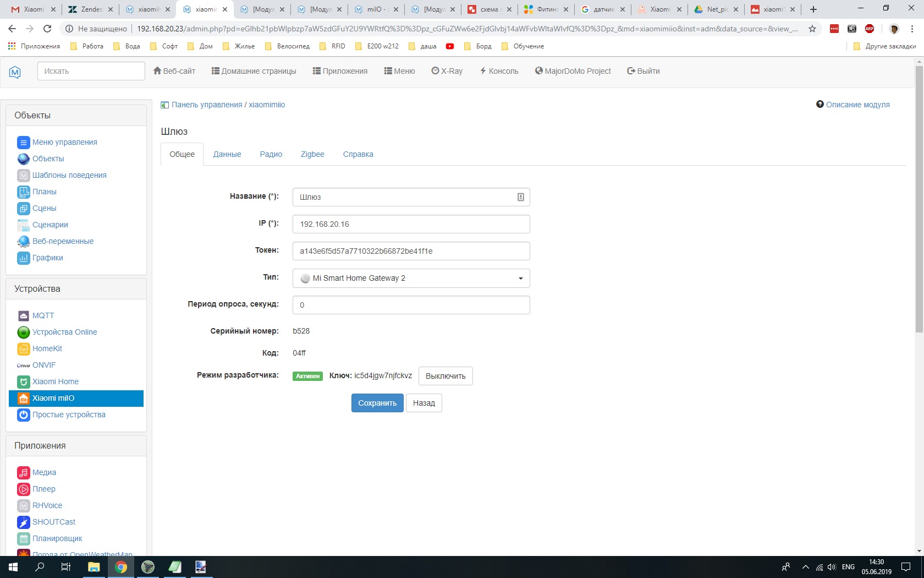Open the Приложения top menu
The height and width of the screenshot is (578, 924).
click(340, 71)
